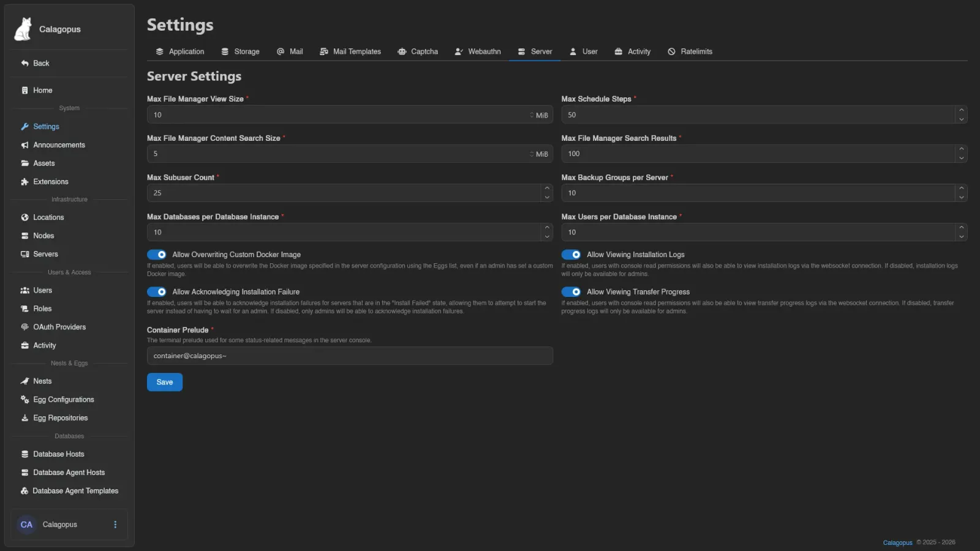Click the Database Agent Hosts icon

(x=25, y=473)
